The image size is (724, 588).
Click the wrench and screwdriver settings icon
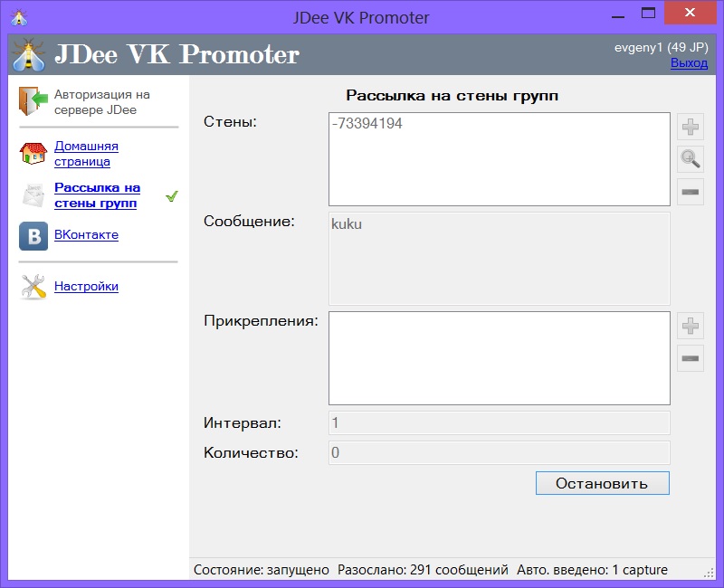(x=33, y=287)
